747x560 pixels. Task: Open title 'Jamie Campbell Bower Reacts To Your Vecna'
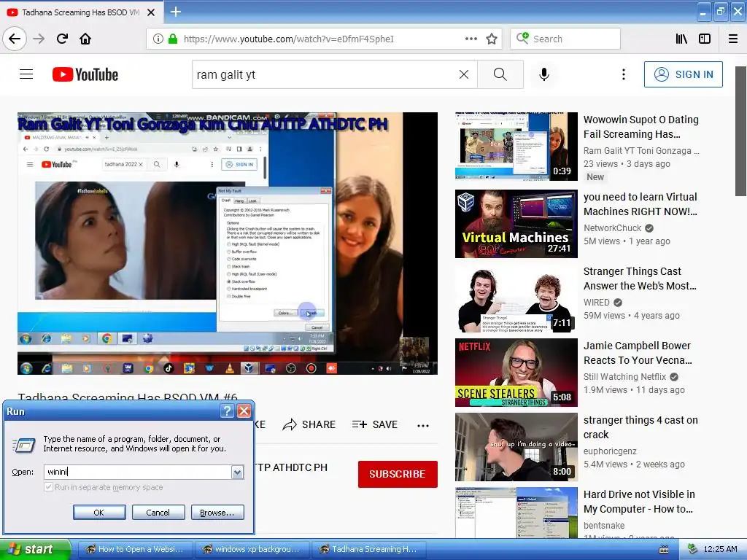click(x=638, y=353)
